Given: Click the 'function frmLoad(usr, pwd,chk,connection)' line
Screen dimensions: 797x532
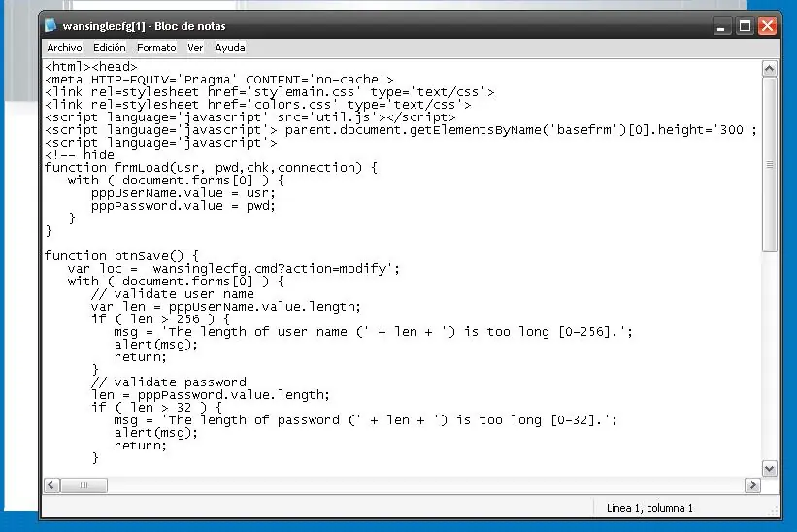Looking at the screenshot, I should [211, 168].
